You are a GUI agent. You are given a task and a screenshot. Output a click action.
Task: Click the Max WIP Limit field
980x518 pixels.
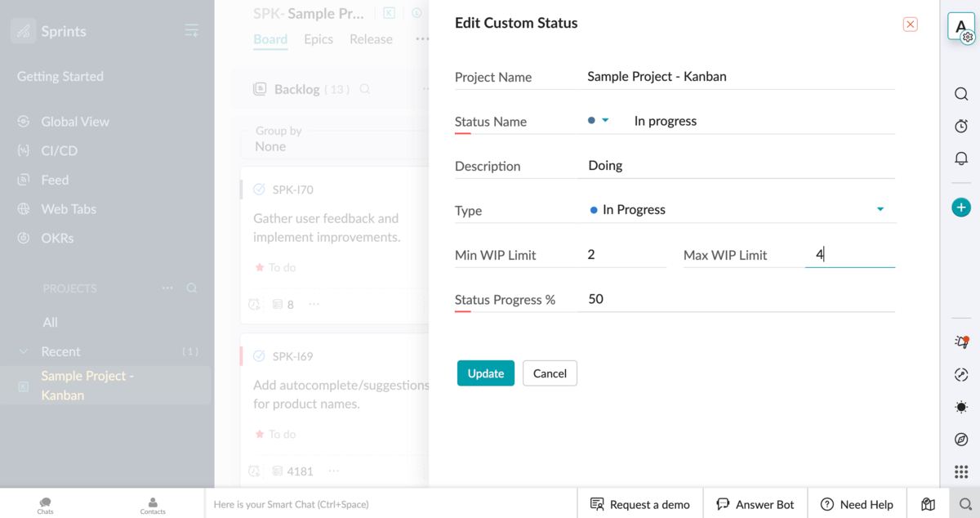click(849, 254)
